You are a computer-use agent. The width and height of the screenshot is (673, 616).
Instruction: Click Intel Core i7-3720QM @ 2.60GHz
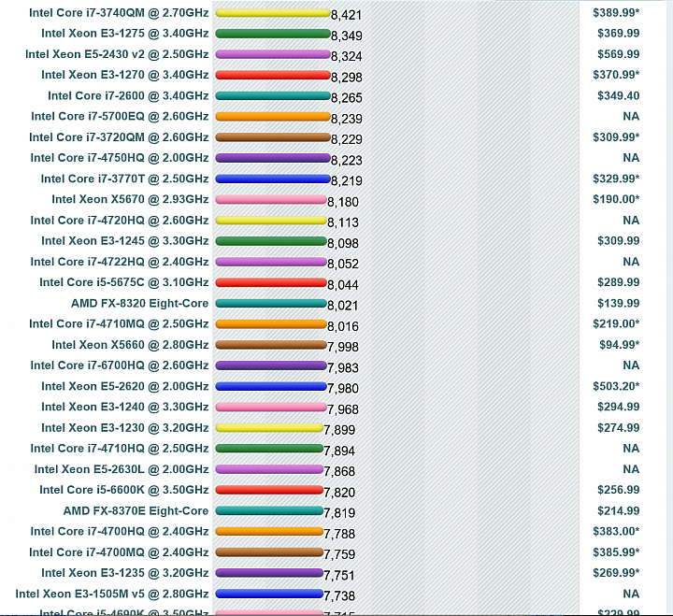[x=119, y=137]
